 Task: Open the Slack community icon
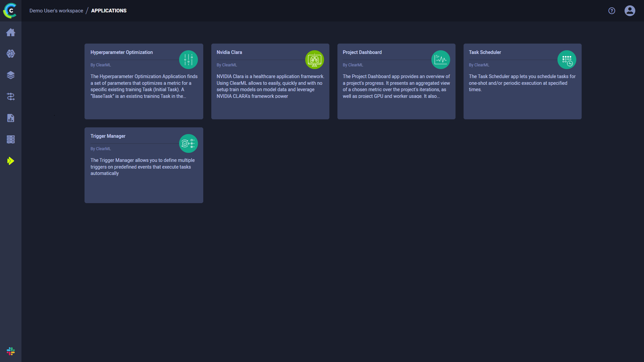pyautogui.click(x=11, y=351)
